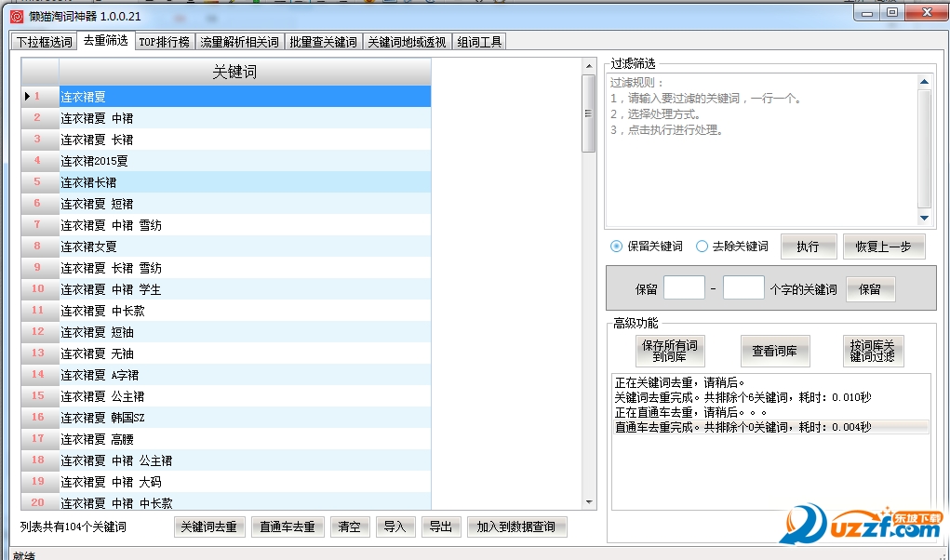Open the 关键词地域透视 tab

coord(407,42)
